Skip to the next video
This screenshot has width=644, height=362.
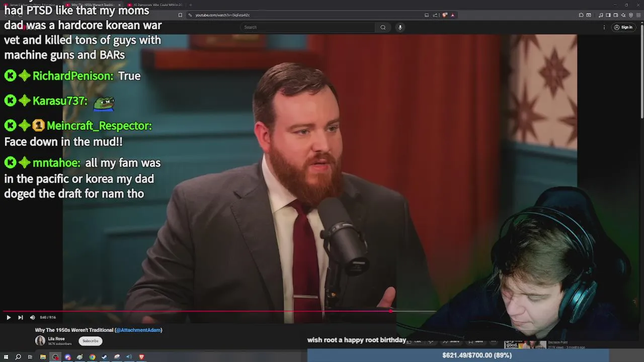coord(20,317)
